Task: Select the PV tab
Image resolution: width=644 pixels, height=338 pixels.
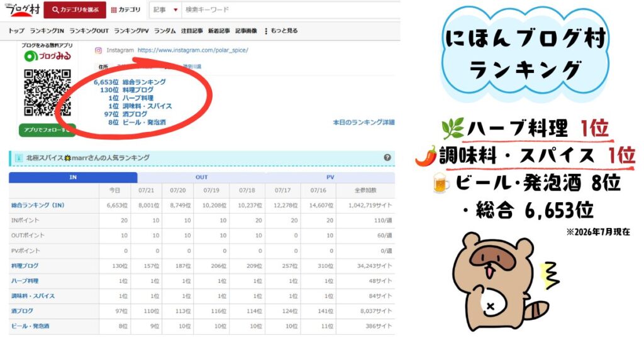Action: click(x=330, y=177)
